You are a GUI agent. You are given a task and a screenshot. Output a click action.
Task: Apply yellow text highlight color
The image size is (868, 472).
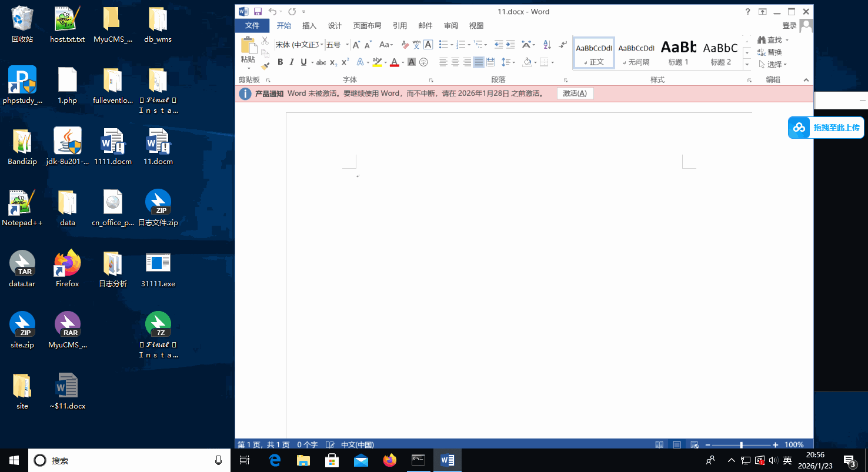click(x=377, y=62)
